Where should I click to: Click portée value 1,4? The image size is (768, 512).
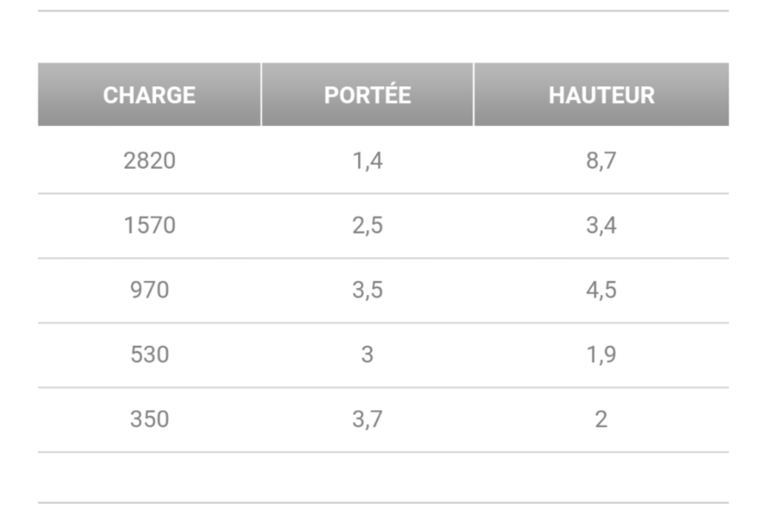[367, 161]
